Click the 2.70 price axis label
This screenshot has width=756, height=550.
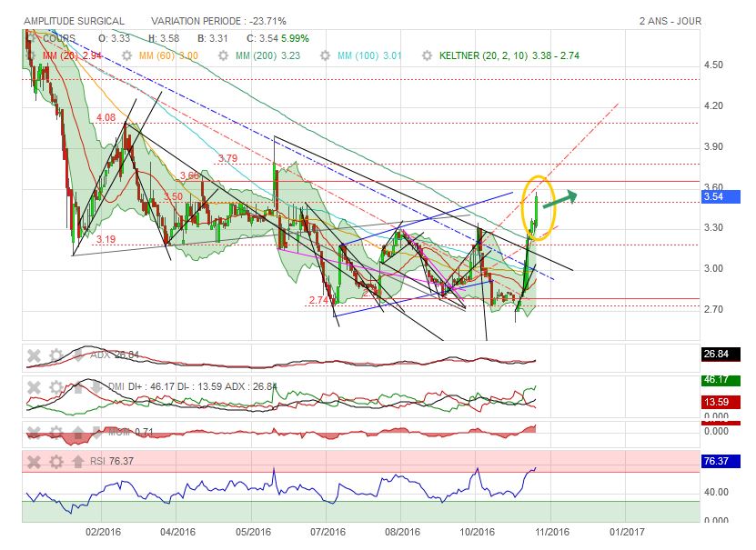713,309
